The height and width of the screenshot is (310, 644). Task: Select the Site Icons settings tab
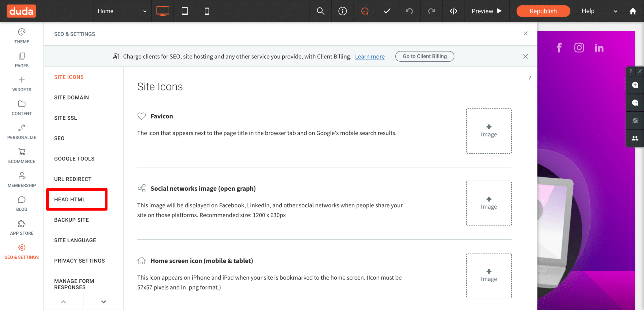69,77
